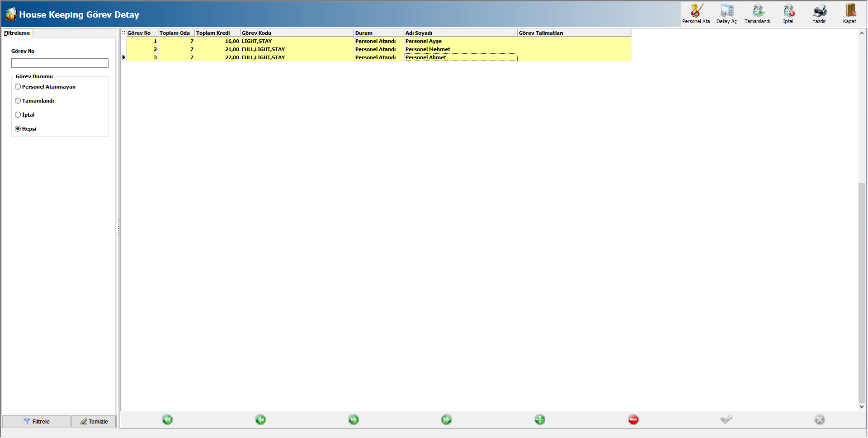
Task: Choose İptal radio button filter
Action: tap(18, 115)
